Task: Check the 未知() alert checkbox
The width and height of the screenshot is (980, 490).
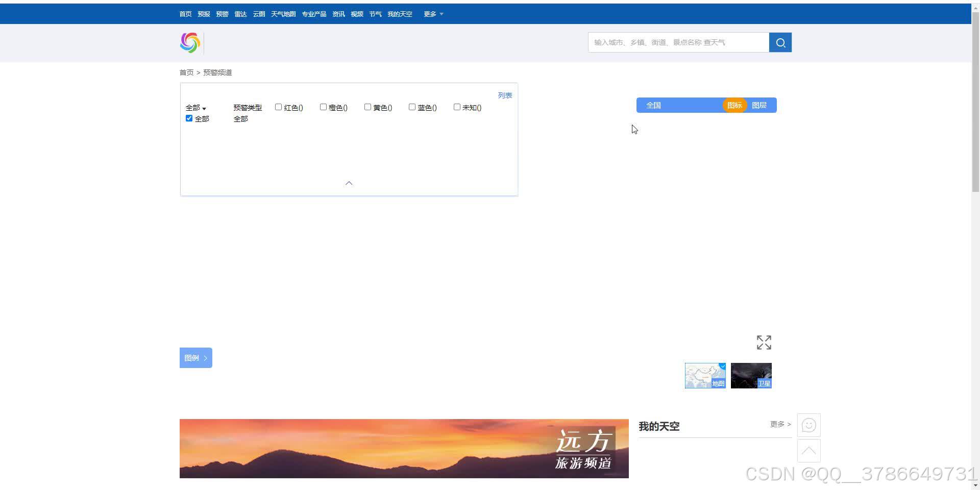Action: [457, 107]
